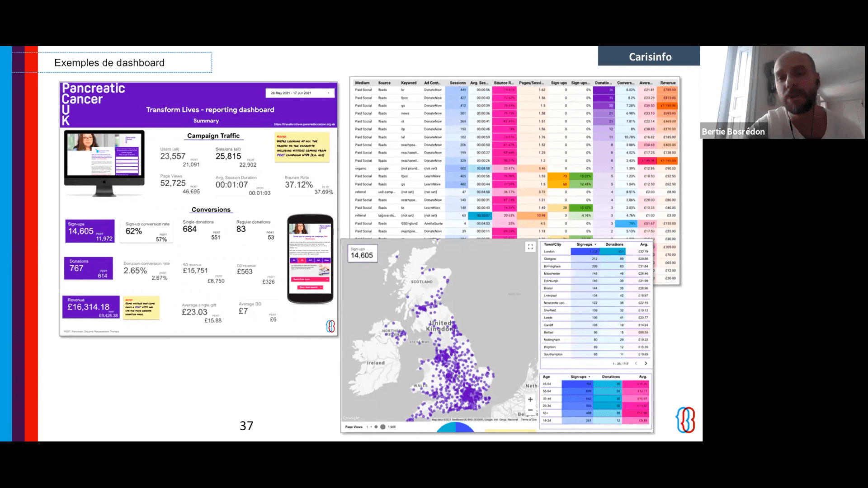This screenshot has width=868, height=488.
Task: Click the Carisinfo banner
Action: coord(649,56)
